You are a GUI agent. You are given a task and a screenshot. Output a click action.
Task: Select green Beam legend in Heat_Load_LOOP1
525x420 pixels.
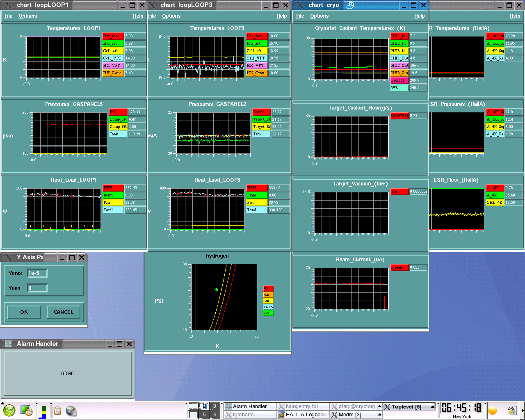(x=113, y=195)
